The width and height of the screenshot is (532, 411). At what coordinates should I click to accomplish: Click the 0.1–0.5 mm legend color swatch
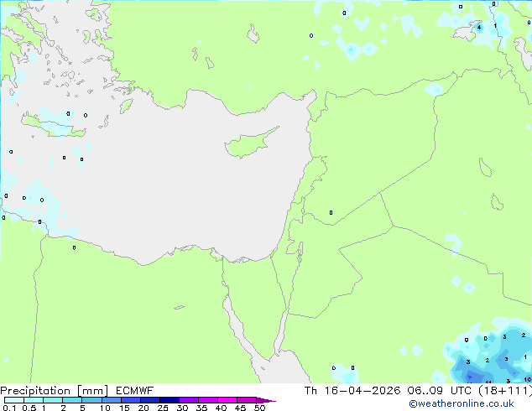tap(14, 400)
